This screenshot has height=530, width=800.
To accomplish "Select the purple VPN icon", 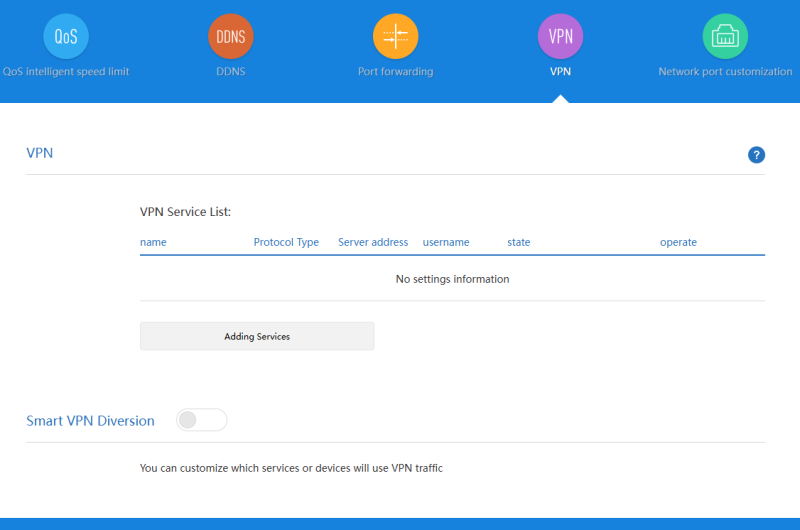I will click(560, 36).
